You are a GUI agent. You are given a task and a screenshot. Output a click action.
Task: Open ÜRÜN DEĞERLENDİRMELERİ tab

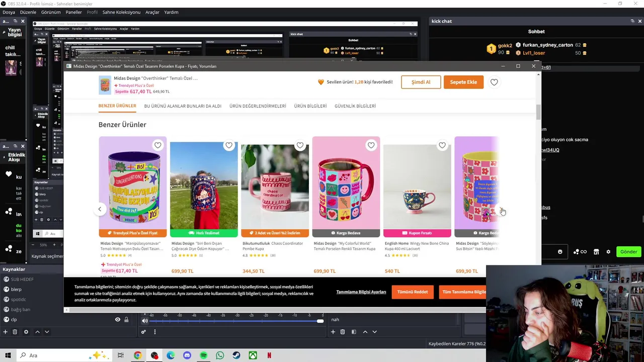[258, 106]
